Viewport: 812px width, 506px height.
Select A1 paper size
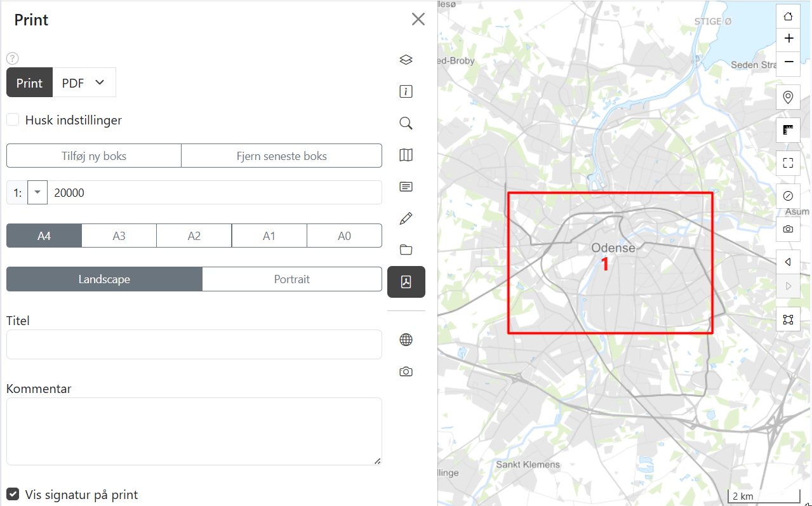tap(269, 236)
